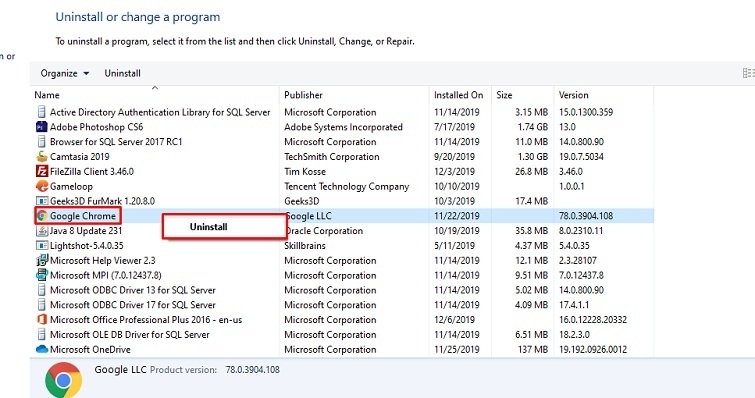This screenshot has height=398, width=755.
Task: Select the Microsoft Office Professional Plus icon
Action: 42,320
